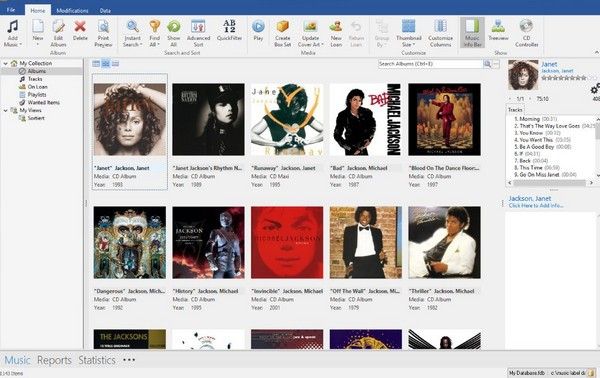Toggle the Treeview panel button
The image size is (600, 378).
tap(498, 31)
